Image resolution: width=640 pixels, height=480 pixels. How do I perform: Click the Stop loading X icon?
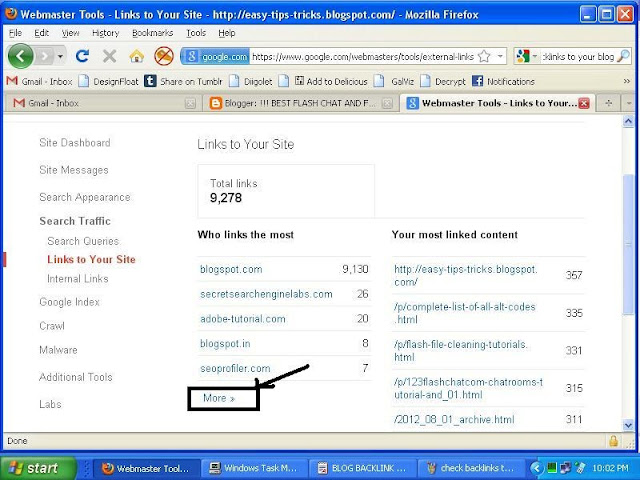pos(109,56)
